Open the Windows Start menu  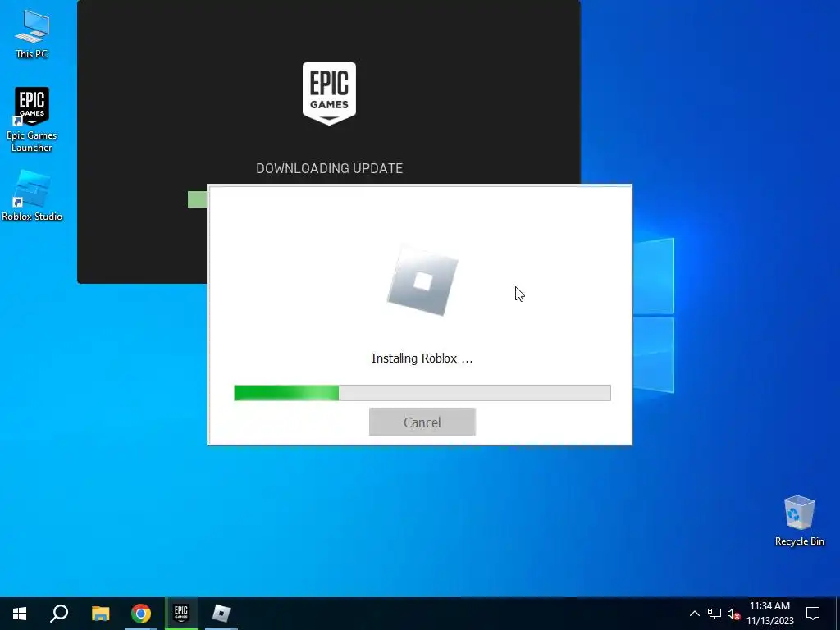point(20,614)
